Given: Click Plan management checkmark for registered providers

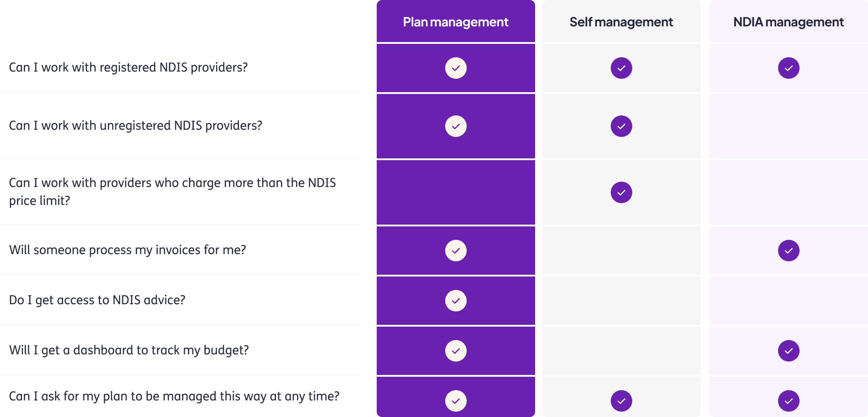Looking at the screenshot, I should click(x=455, y=68).
